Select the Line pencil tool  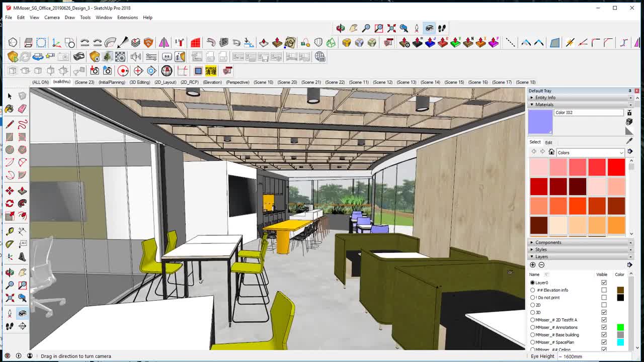coord(10,124)
